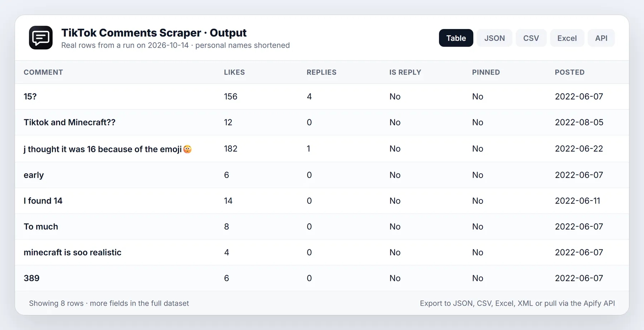Click the "Showing 8 rows" footer text
This screenshot has width=644, height=330.
click(109, 303)
